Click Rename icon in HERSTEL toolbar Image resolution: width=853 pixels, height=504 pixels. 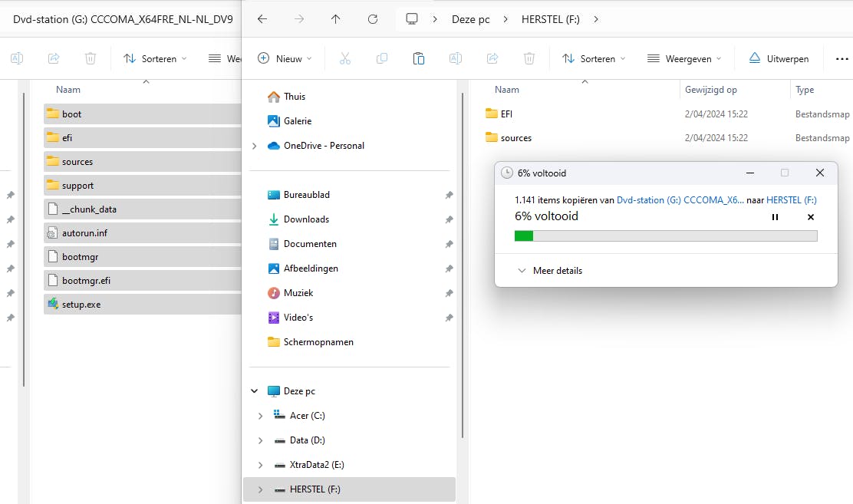click(456, 58)
